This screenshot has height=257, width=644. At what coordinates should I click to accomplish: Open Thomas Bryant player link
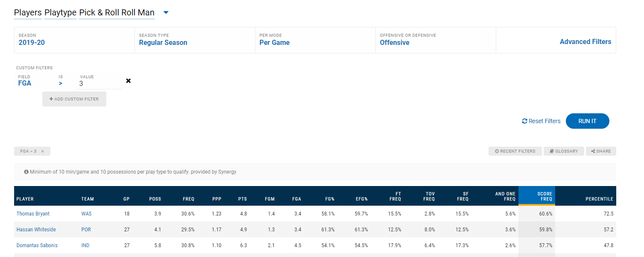point(32,214)
